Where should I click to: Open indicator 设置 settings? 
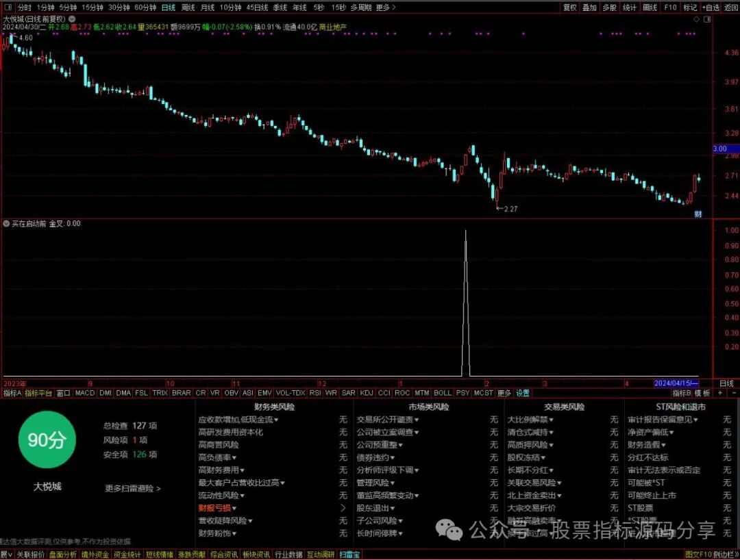[522, 393]
